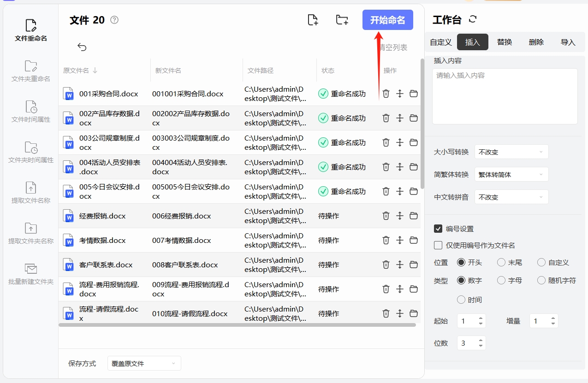588x383 pixels.
Task: Switch to the 替换 tab
Action: coord(505,42)
